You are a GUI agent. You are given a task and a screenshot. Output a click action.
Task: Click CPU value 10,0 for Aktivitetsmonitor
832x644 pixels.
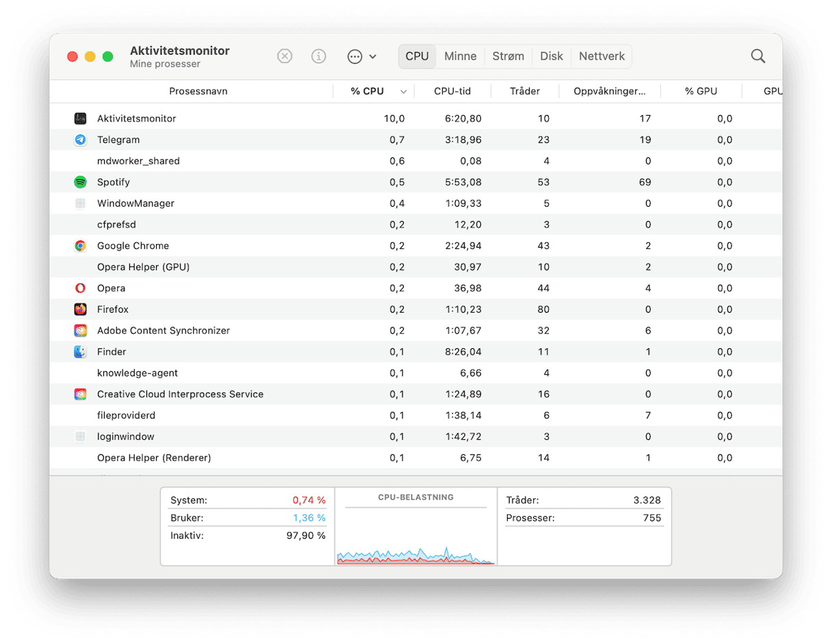pos(394,118)
